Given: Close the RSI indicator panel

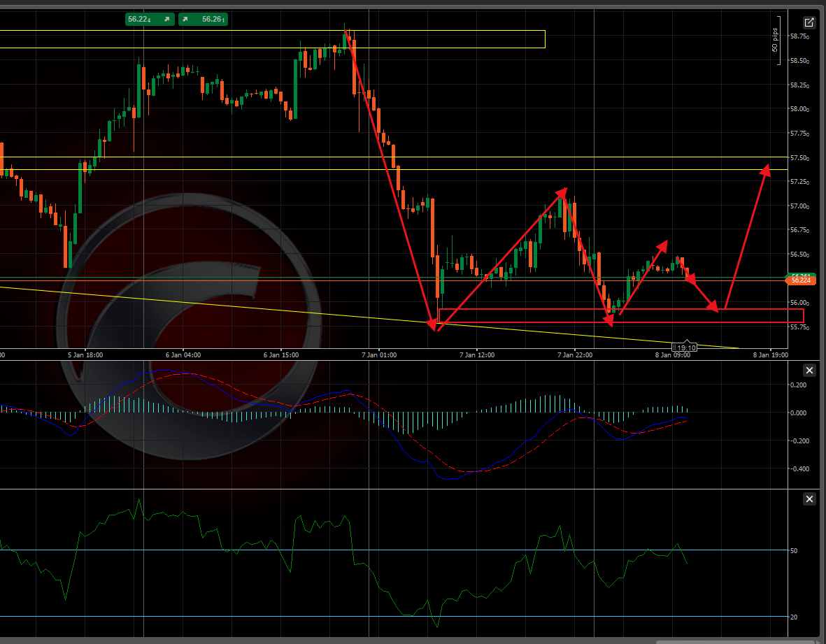Looking at the screenshot, I should tap(810, 499).
